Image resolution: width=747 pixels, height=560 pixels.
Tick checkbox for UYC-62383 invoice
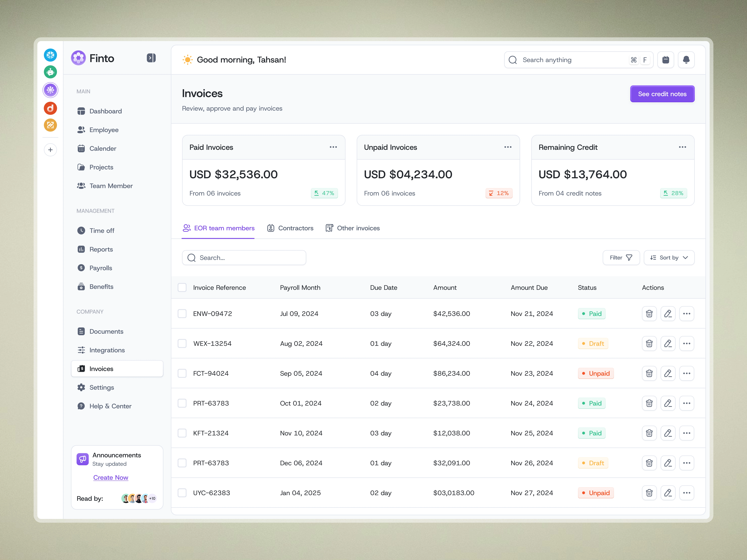tap(182, 493)
